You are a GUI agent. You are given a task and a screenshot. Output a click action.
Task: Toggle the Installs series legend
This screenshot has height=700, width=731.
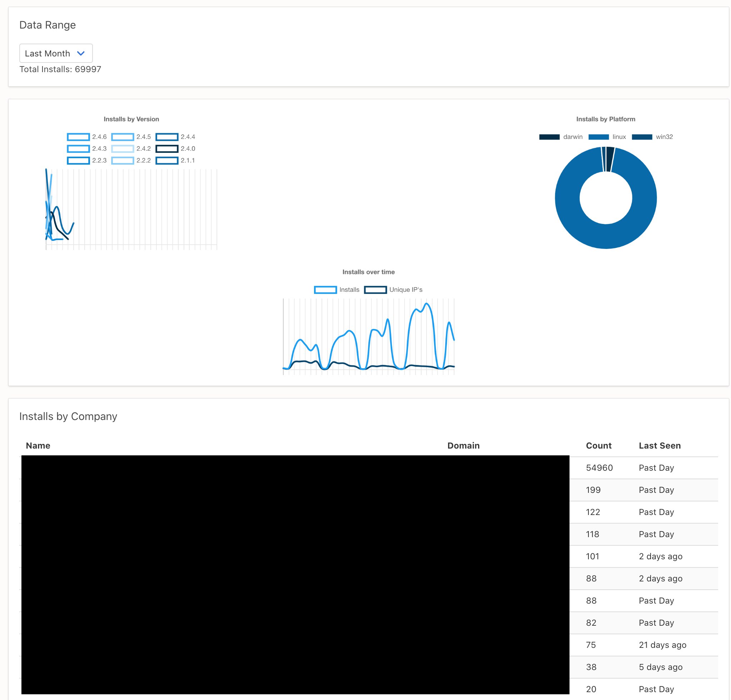point(325,290)
